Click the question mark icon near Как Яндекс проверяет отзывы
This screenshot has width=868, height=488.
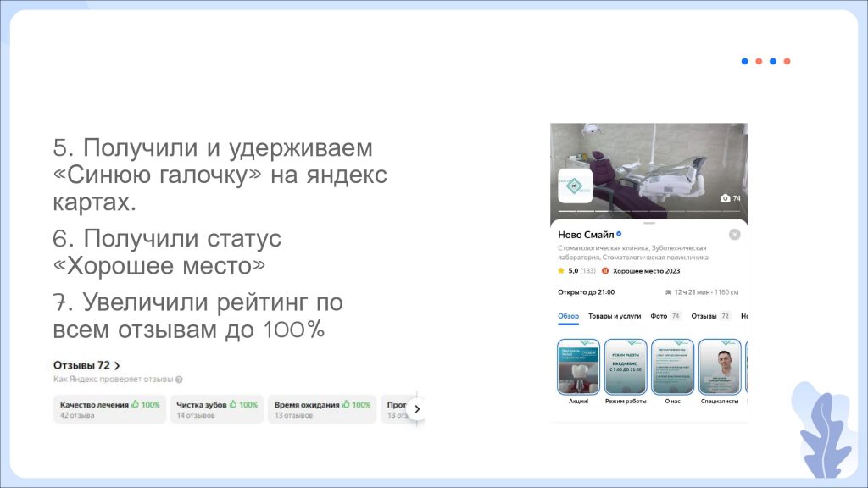(179, 380)
